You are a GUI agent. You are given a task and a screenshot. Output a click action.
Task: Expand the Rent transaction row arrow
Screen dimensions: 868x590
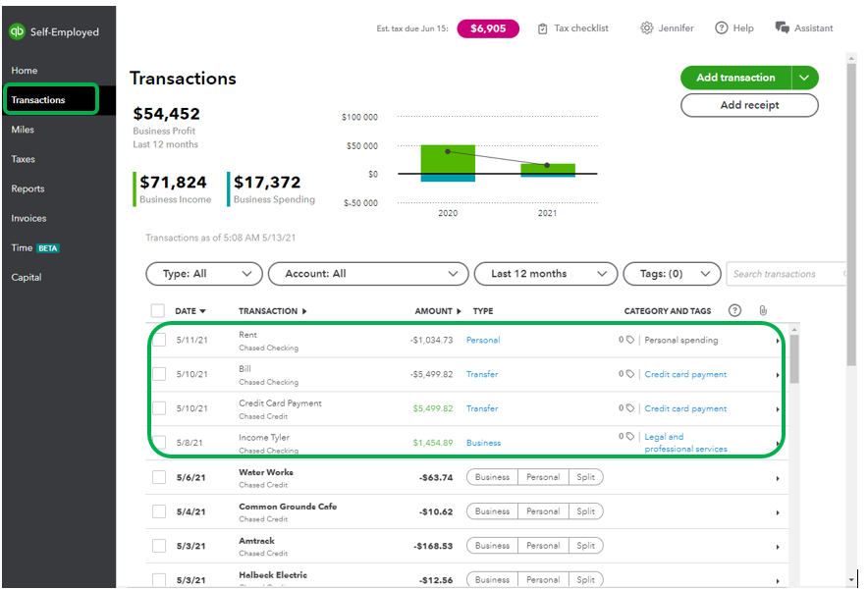point(778,341)
